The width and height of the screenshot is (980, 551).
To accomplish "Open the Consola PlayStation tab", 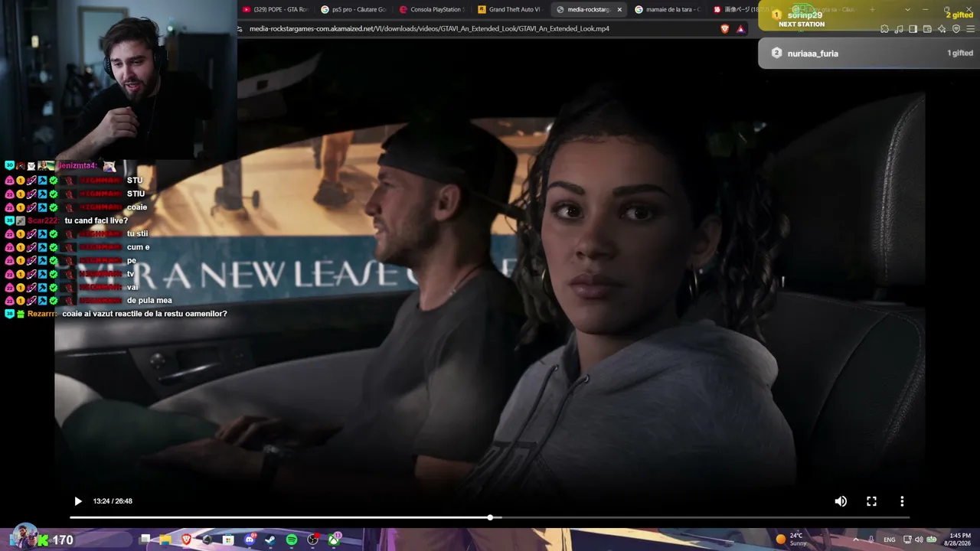I will (431, 9).
